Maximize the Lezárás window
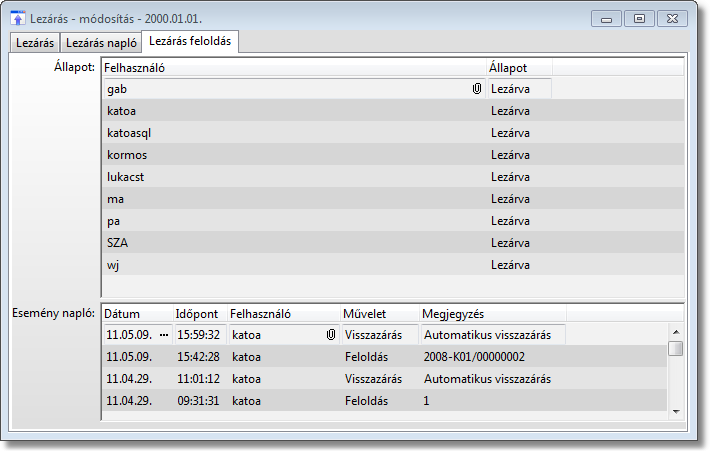The height and width of the screenshot is (453, 710). (x=639, y=19)
